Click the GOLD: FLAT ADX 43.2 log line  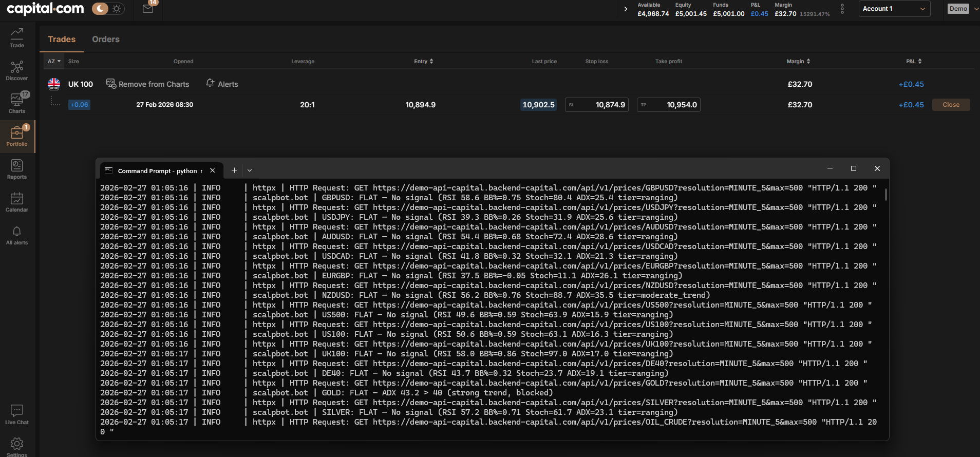coord(327,393)
